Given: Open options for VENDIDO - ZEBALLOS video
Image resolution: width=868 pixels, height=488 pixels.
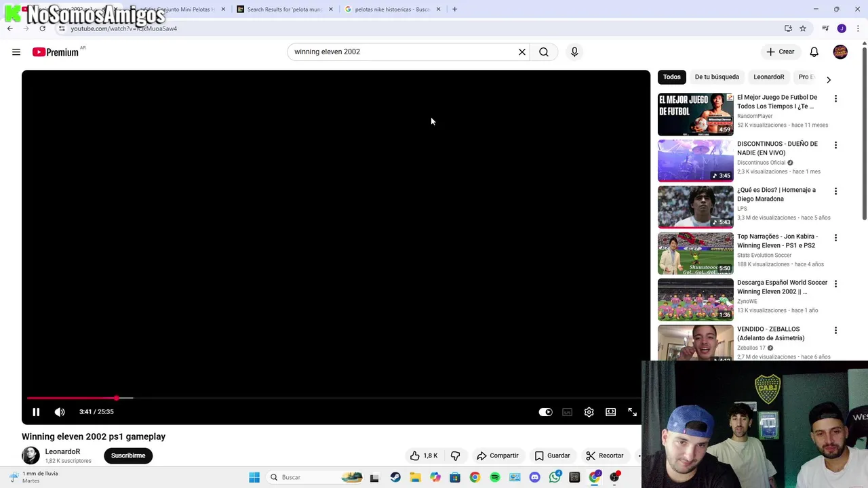Looking at the screenshot, I should point(835,330).
